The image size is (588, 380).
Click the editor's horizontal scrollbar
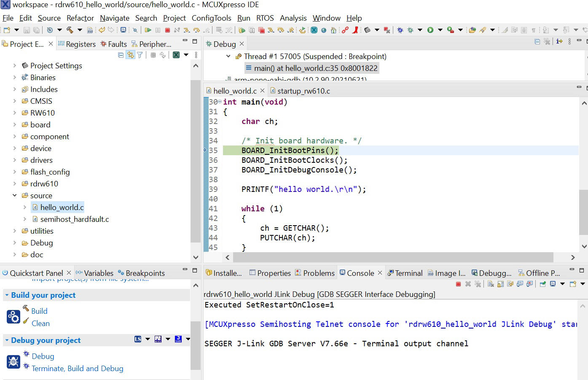click(392, 257)
